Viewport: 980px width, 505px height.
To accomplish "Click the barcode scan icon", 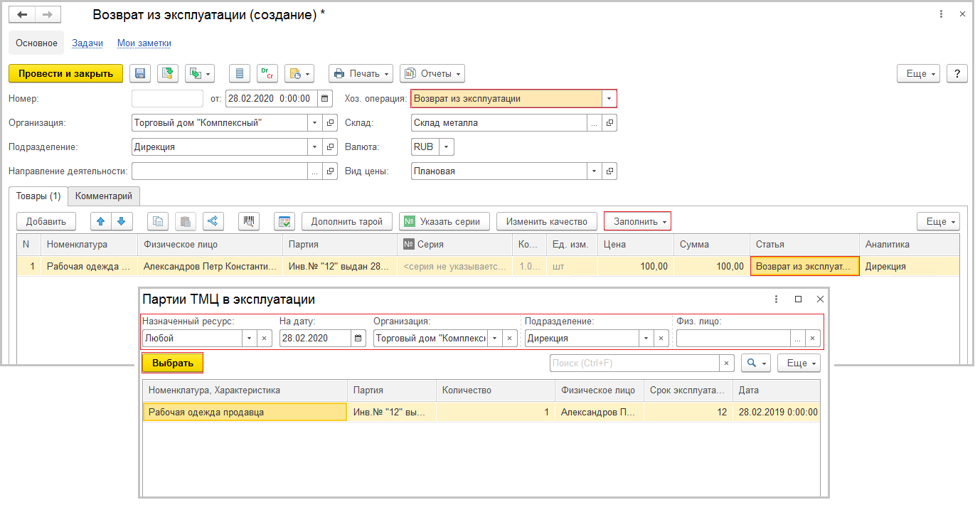I will [249, 221].
